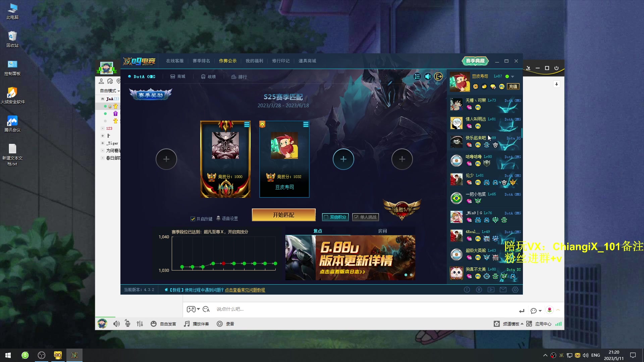644x362 pixels.
Task: Click the 连胜5/9 win streak badge
Action: [402, 209]
